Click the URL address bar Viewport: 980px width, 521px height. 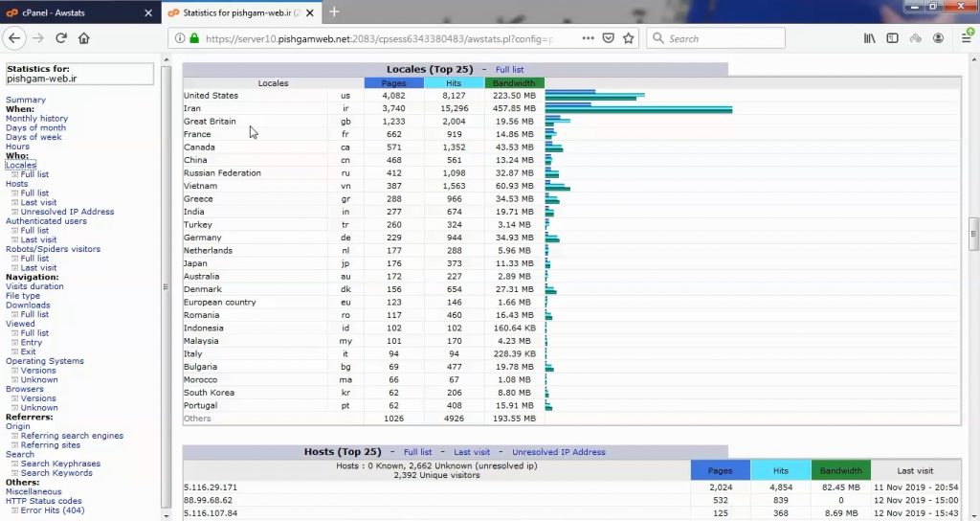coord(378,38)
